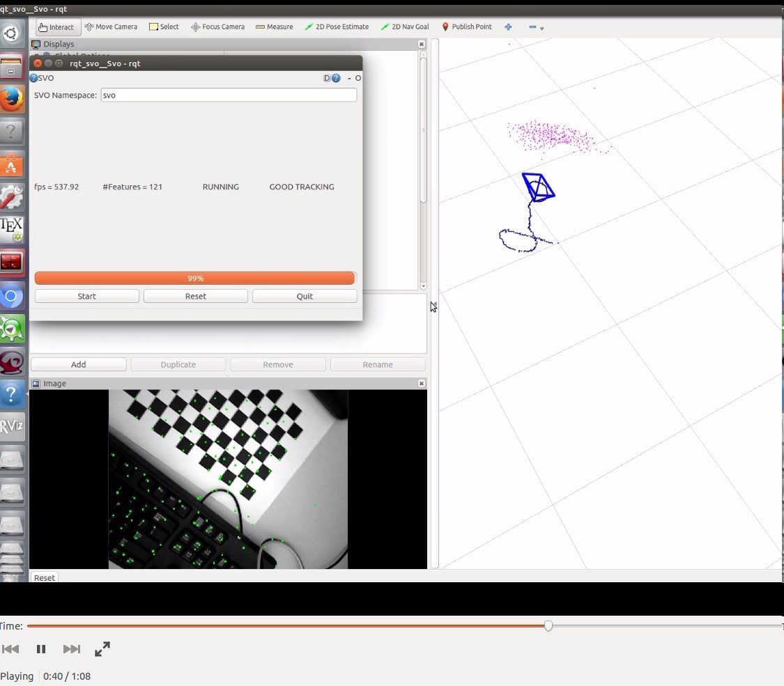
Task: Activate the Focus Camera tool
Action: 217,27
